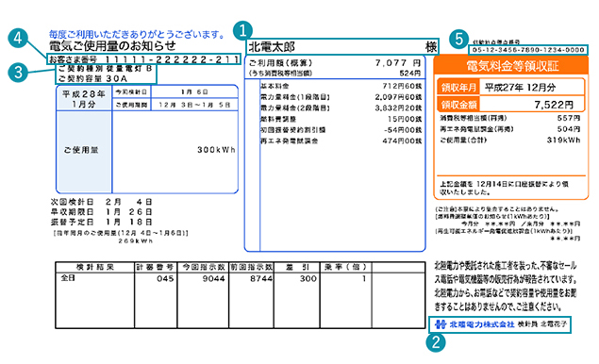Click the 基本料金 line item
This screenshot has width=599, height=364.
[x=275, y=87]
